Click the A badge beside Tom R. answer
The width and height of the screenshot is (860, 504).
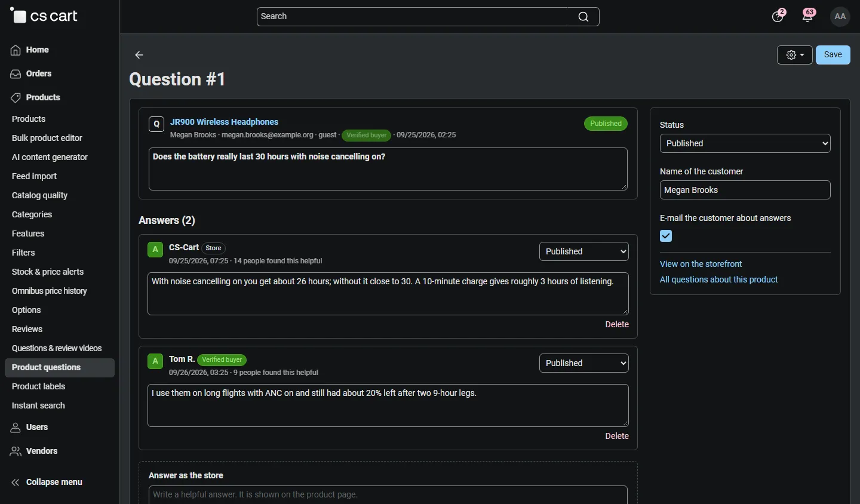[x=155, y=361]
